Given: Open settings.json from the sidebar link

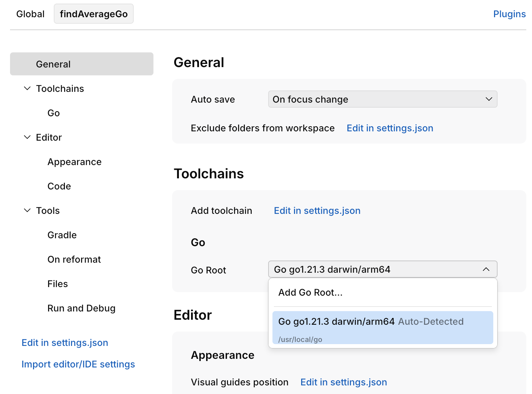Looking at the screenshot, I should pyautogui.click(x=65, y=342).
